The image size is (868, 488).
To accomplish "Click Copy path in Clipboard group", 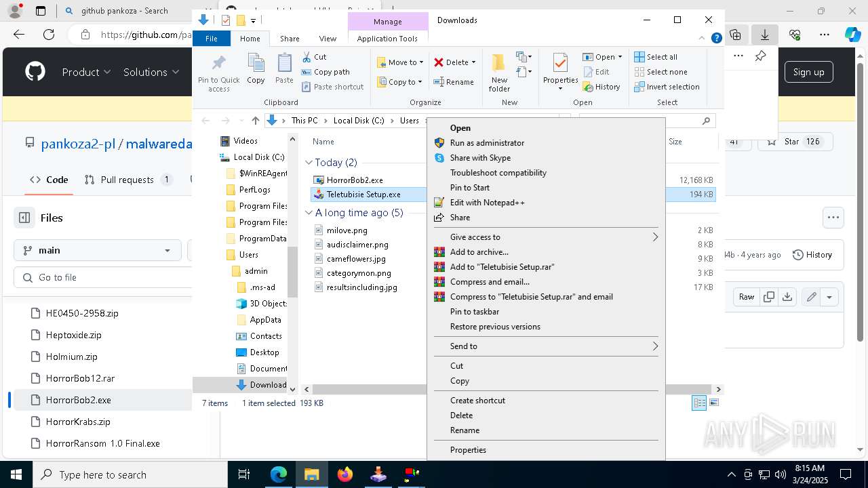I will click(325, 72).
